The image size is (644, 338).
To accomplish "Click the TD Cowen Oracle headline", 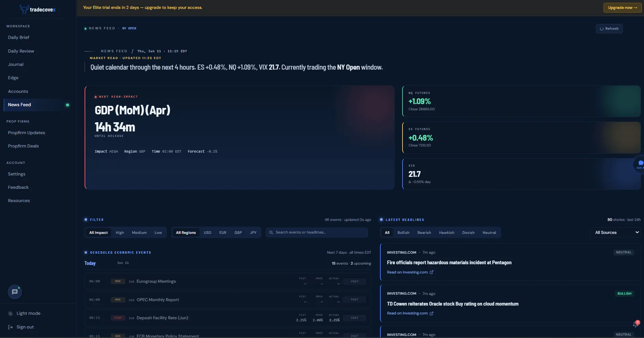I will [453, 304].
